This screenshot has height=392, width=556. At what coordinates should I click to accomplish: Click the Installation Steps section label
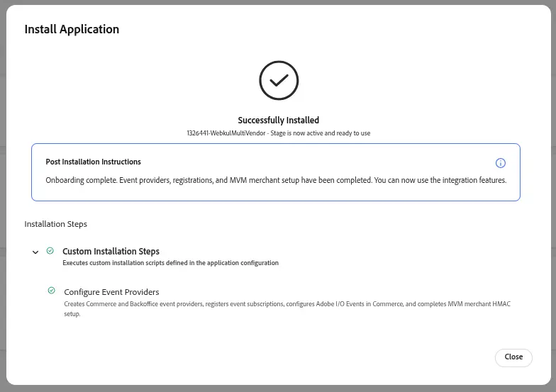[x=55, y=224]
